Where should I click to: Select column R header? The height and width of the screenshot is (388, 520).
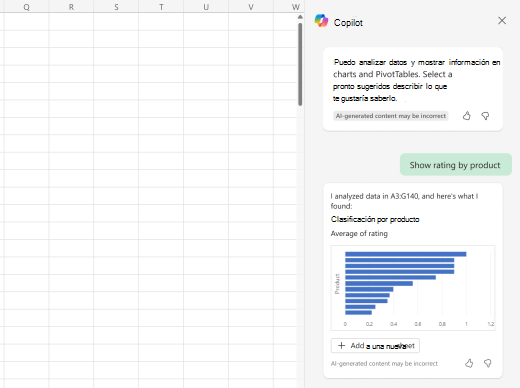coord(71,7)
